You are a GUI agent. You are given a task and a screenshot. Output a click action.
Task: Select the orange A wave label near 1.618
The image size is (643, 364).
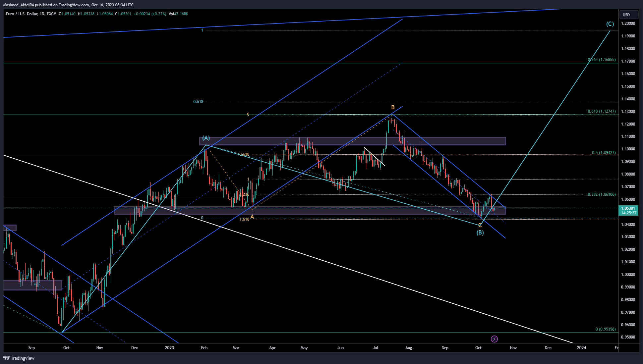pyautogui.click(x=252, y=217)
